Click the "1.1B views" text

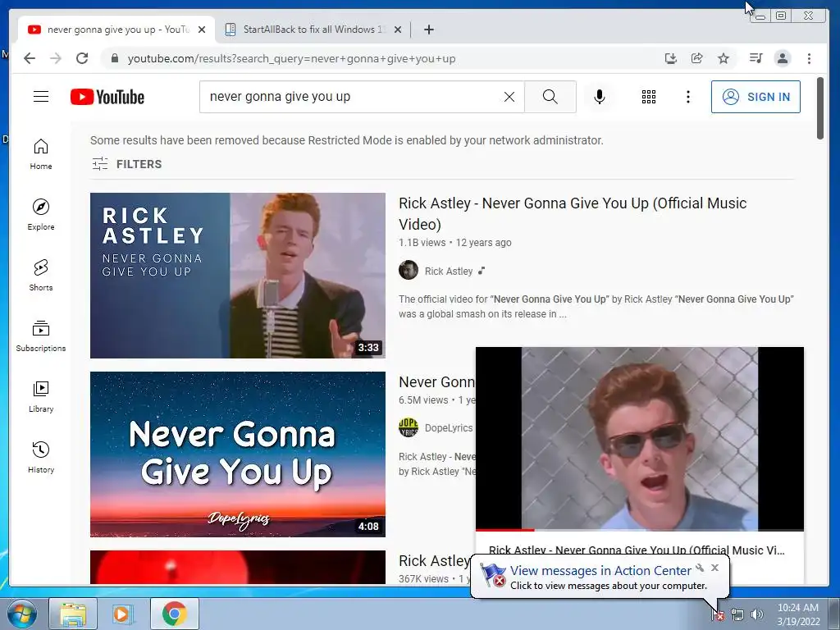coord(422,243)
